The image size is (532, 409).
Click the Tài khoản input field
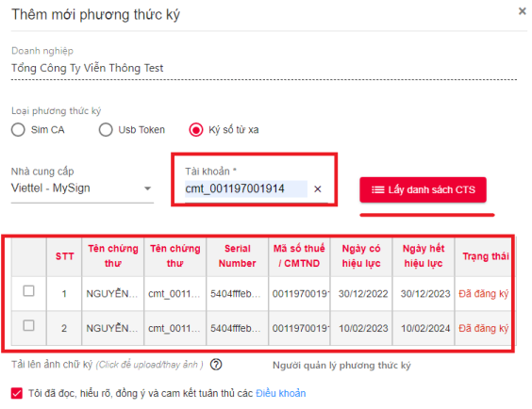click(x=245, y=188)
